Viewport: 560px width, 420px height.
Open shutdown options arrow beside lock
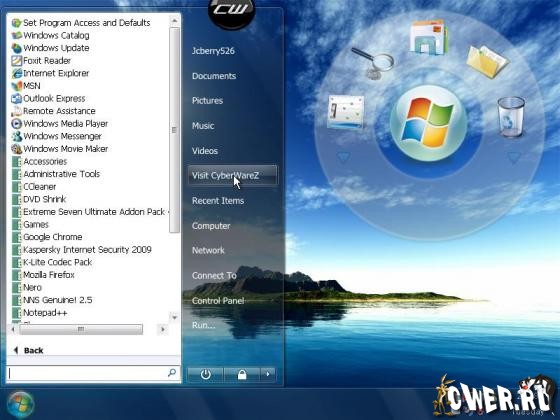pyautogui.click(x=268, y=374)
